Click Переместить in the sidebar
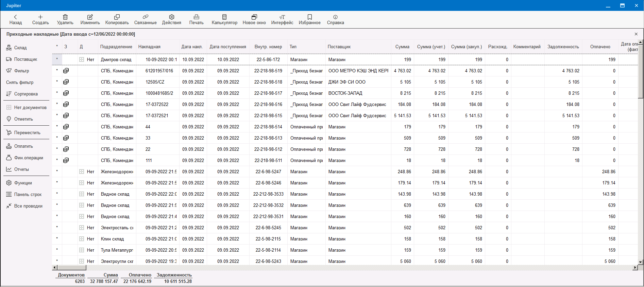This screenshot has width=644, height=287. (x=23, y=133)
